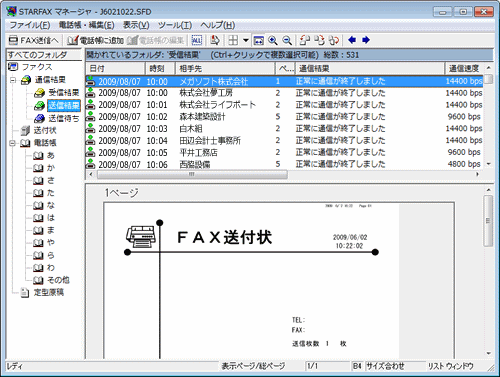Click the print preview stamp icon
The image size is (500, 377).
tap(215, 41)
